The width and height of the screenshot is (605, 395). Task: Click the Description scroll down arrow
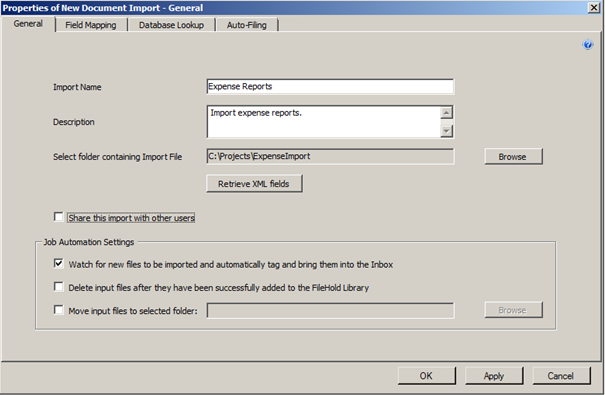click(446, 131)
